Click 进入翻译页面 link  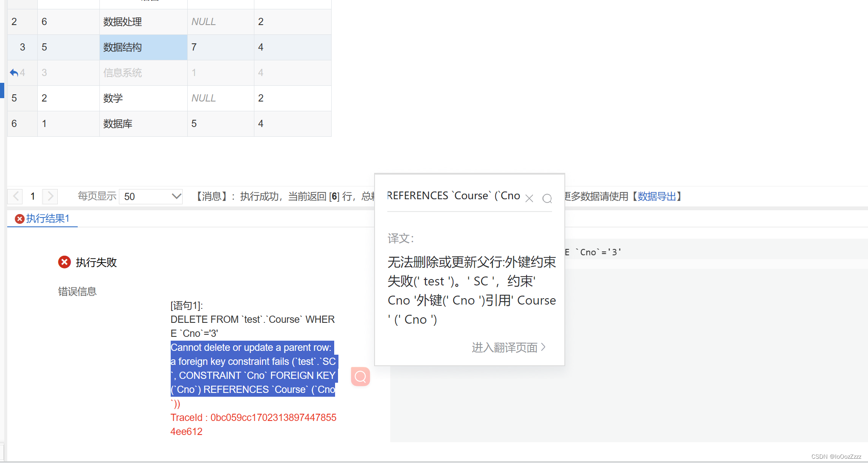[x=504, y=347]
